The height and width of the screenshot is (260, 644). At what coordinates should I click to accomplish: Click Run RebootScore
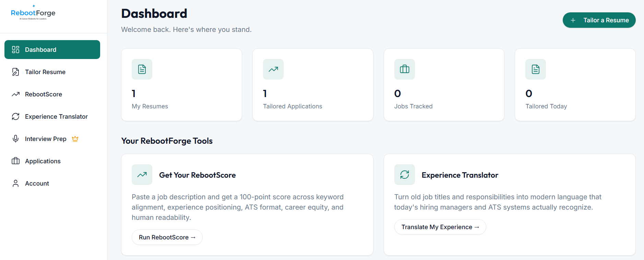[167, 237]
